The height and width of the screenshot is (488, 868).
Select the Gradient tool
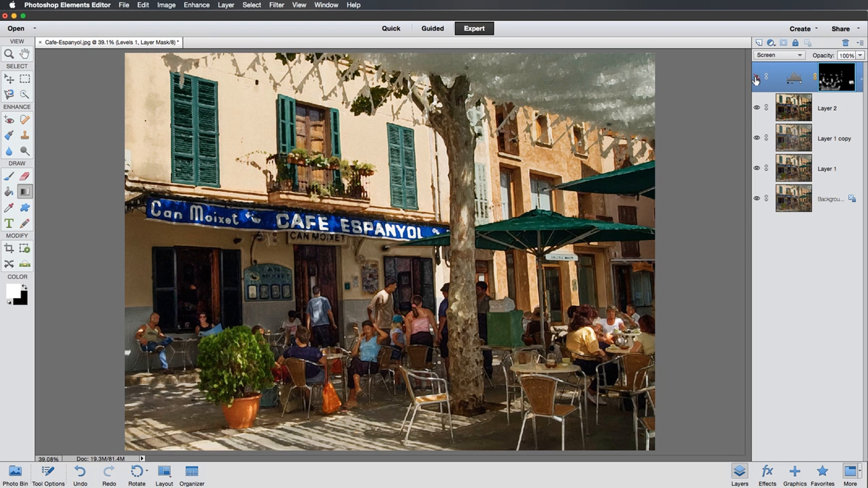tap(25, 192)
